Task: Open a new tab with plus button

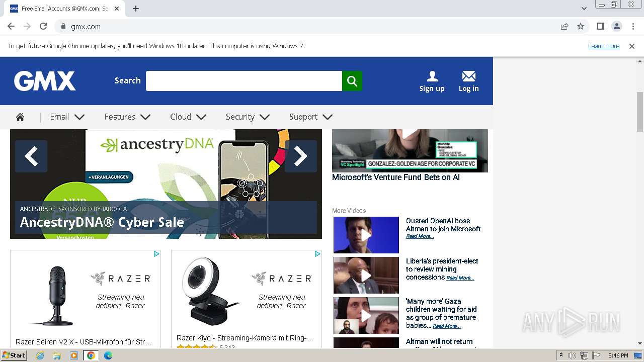Action: 136,9
